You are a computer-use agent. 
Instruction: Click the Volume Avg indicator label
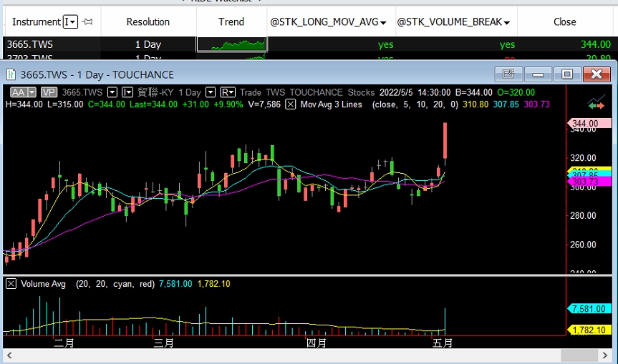(43, 284)
